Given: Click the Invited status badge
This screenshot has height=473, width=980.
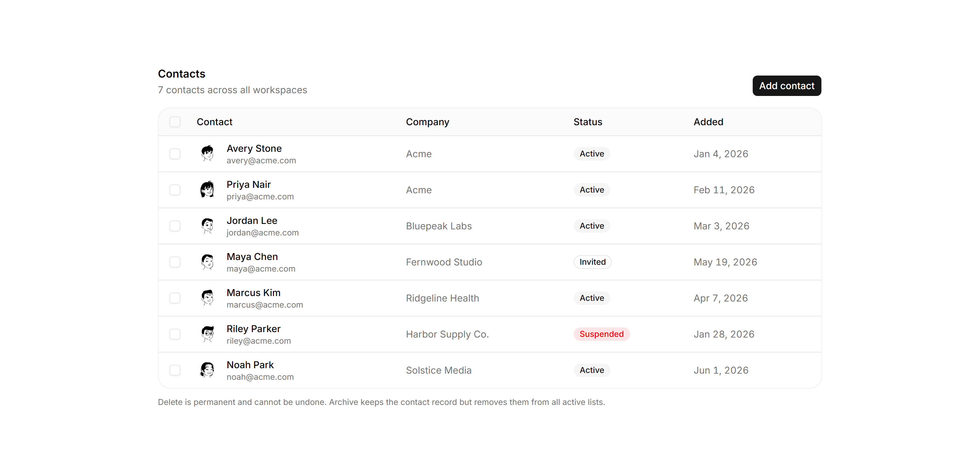Looking at the screenshot, I should pyautogui.click(x=593, y=262).
